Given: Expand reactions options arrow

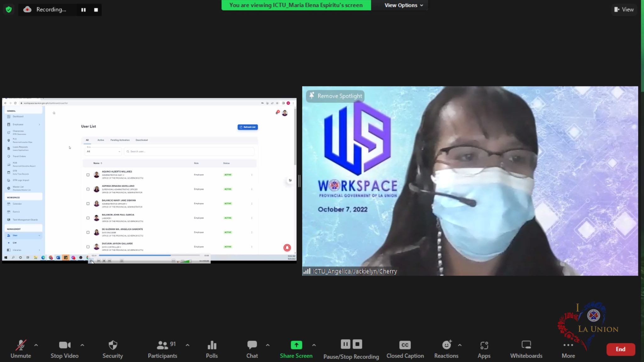Looking at the screenshot, I should point(460,345).
